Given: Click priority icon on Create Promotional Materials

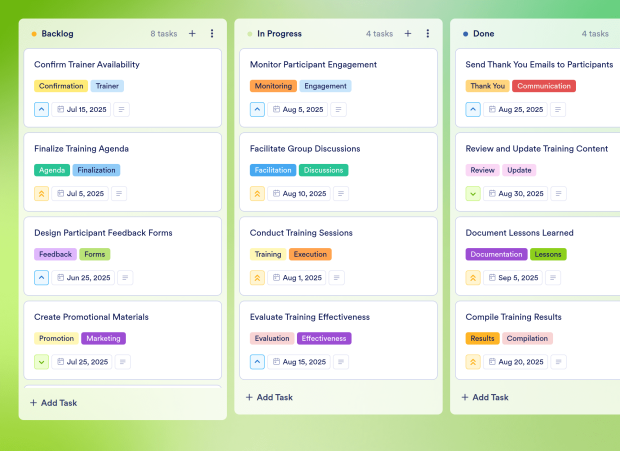Looking at the screenshot, I should pos(41,361).
